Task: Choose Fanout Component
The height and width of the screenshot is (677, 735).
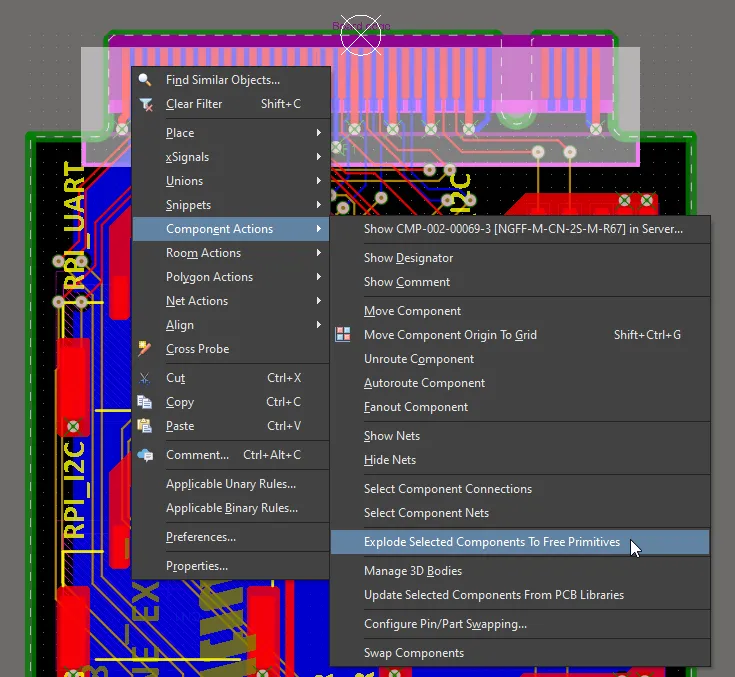Action: [x=520, y=407]
